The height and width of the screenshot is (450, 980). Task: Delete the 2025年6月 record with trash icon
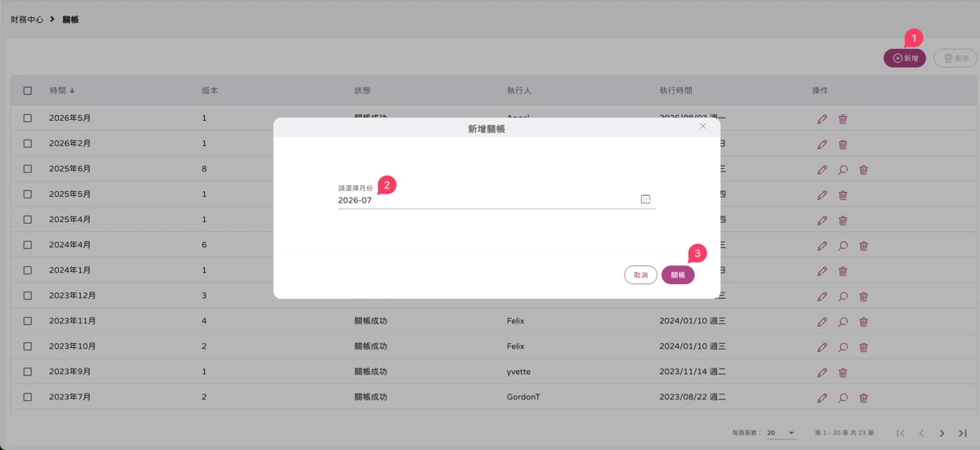point(863,170)
